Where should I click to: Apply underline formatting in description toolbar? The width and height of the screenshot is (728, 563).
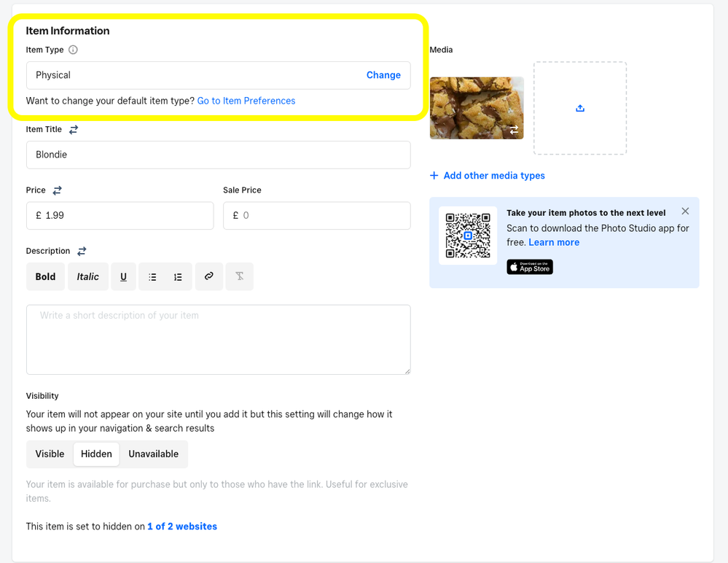(123, 277)
